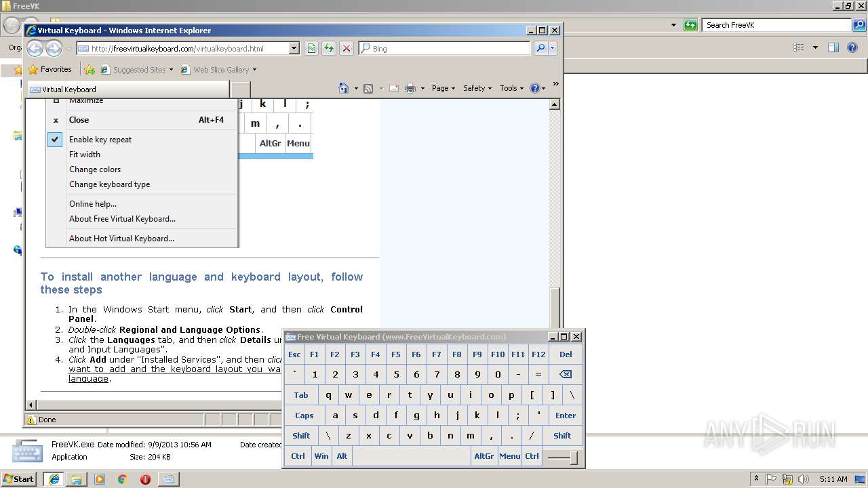Toggle right Ctrl key on virtual keyboard

click(x=532, y=456)
